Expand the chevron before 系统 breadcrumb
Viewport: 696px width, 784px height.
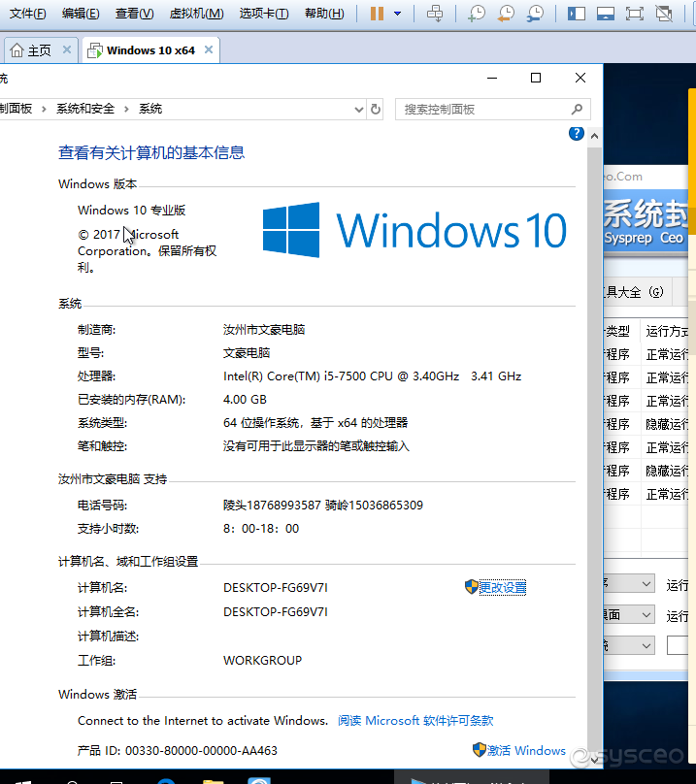point(126,109)
